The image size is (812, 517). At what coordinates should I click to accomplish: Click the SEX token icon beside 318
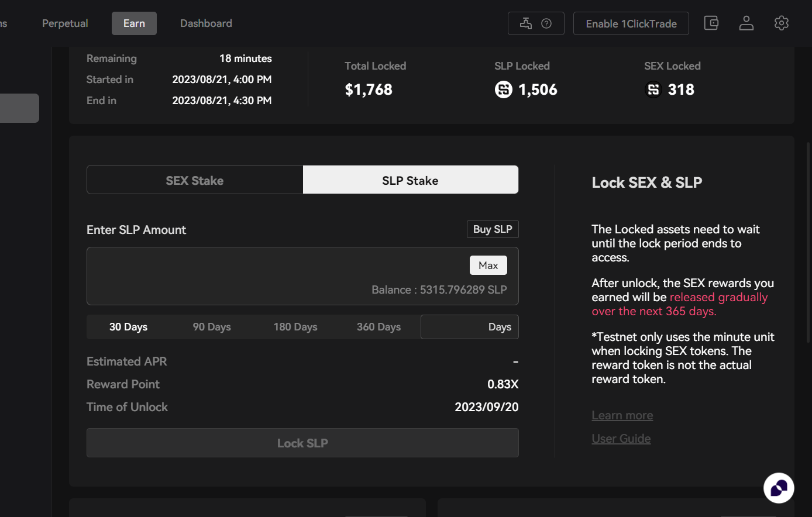(x=653, y=89)
